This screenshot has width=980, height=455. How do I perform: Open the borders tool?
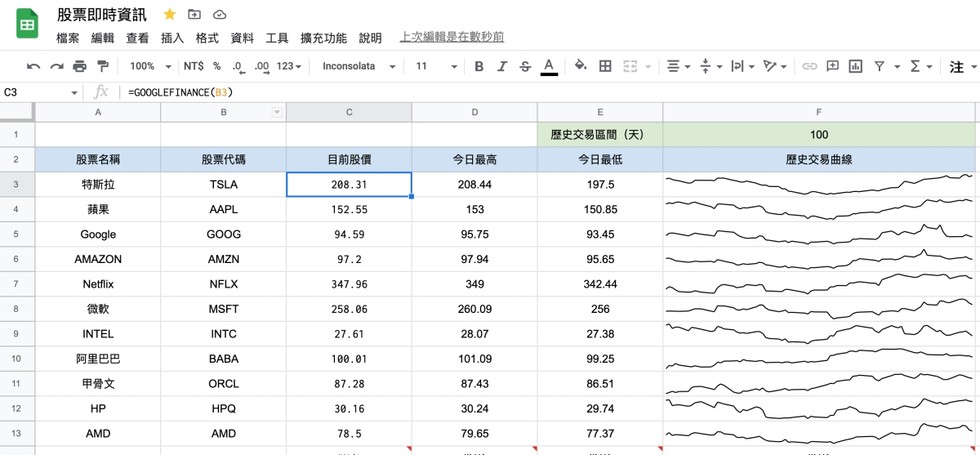click(x=605, y=66)
